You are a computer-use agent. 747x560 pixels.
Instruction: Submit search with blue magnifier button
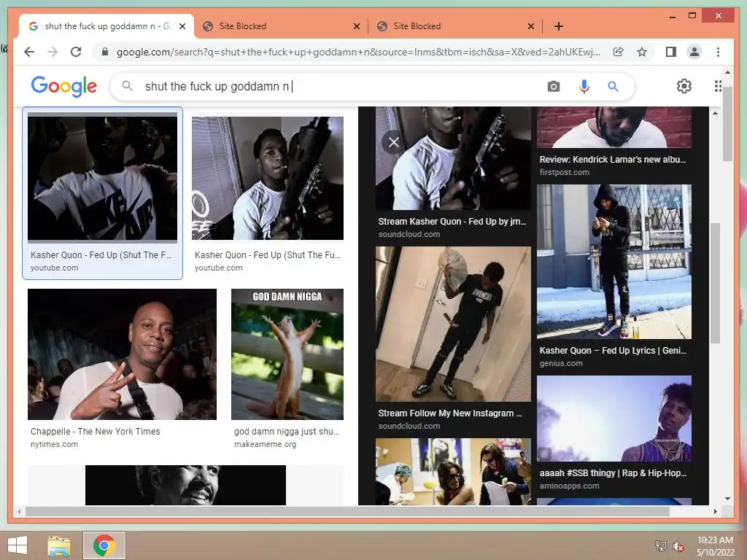pyautogui.click(x=613, y=86)
